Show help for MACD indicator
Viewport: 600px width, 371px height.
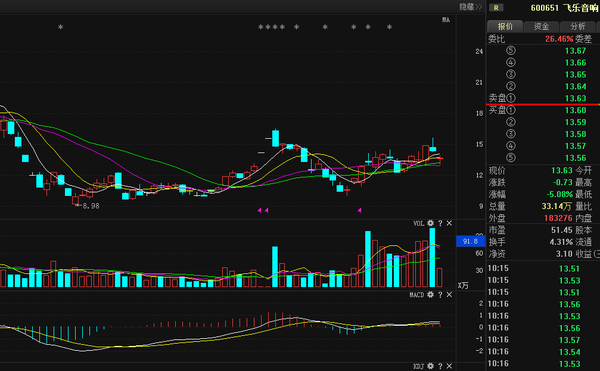(x=440, y=295)
